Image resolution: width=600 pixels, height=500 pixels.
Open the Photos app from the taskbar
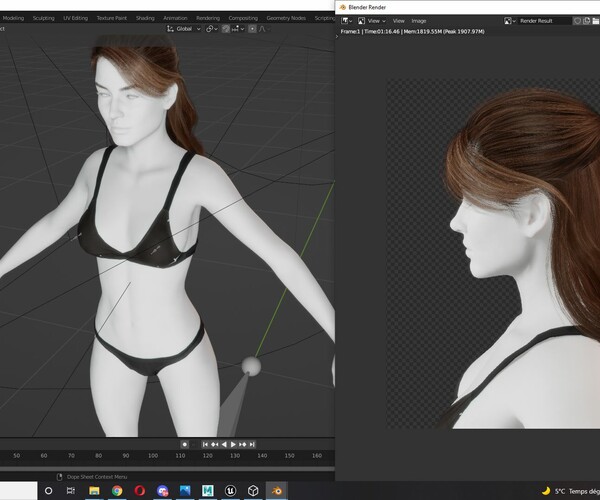click(x=185, y=490)
